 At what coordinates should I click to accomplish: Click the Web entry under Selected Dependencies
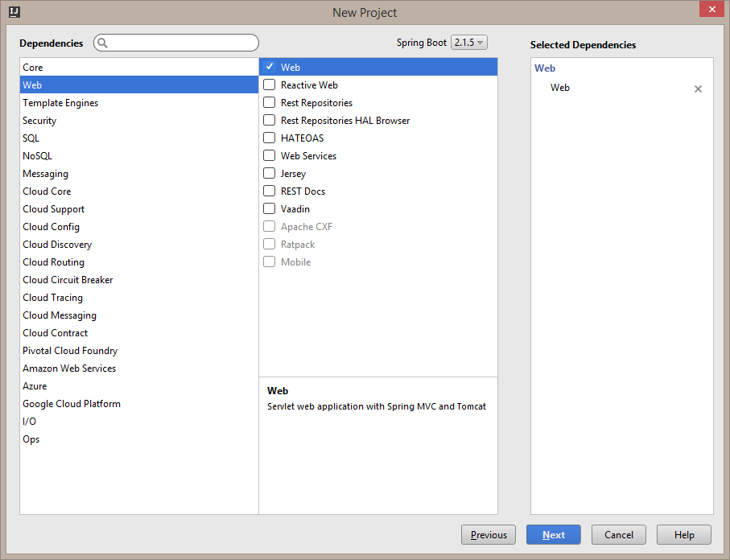[x=559, y=88]
